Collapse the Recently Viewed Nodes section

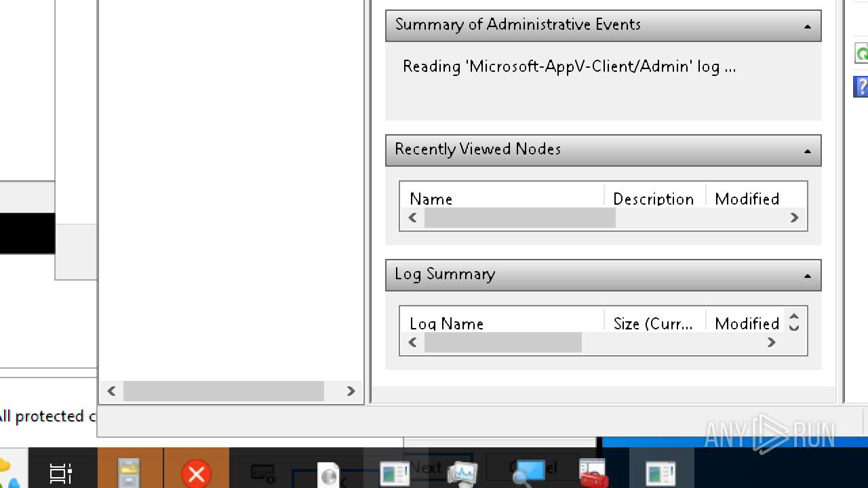click(x=807, y=151)
